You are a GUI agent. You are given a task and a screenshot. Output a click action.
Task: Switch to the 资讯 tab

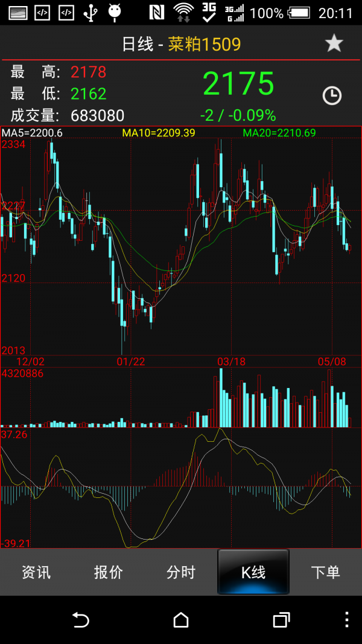tap(36, 572)
